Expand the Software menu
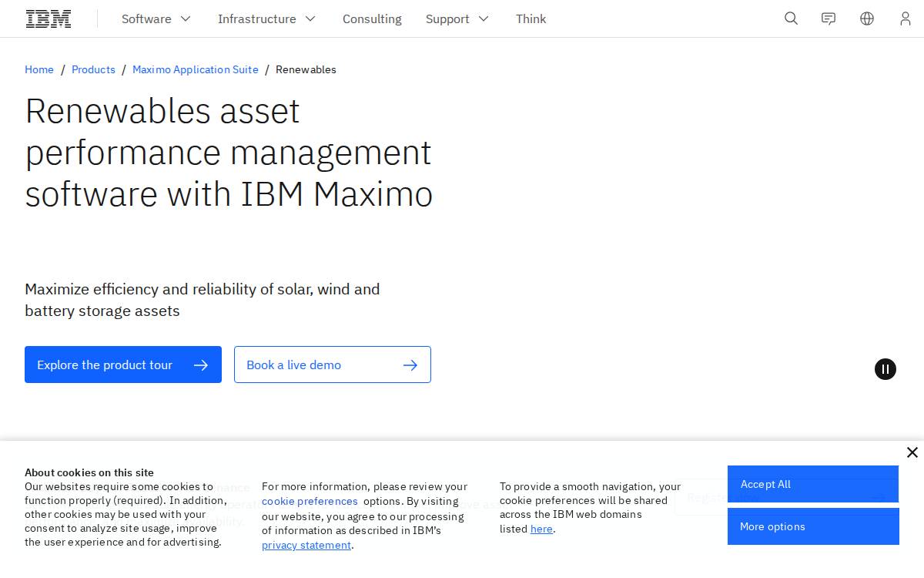The image size is (924, 578). [156, 18]
